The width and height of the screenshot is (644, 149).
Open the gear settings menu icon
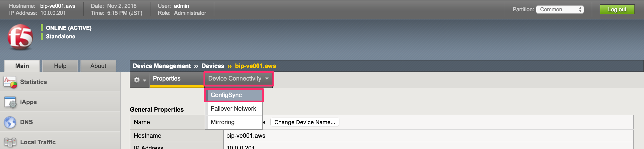(x=137, y=80)
